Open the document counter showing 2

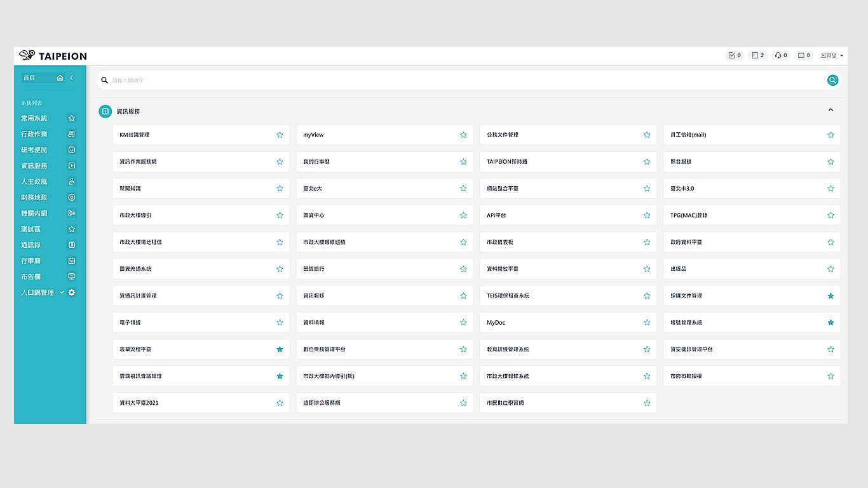click(758, 55)
